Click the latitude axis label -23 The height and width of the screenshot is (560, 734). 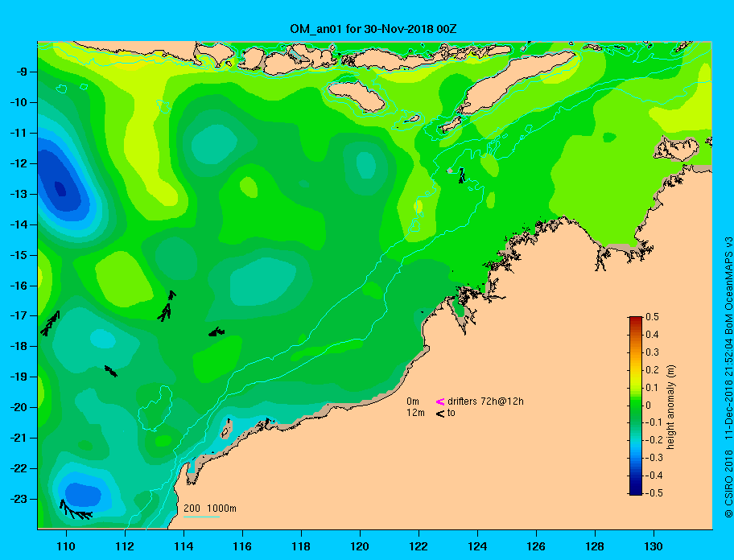click(x=19, y=499)
